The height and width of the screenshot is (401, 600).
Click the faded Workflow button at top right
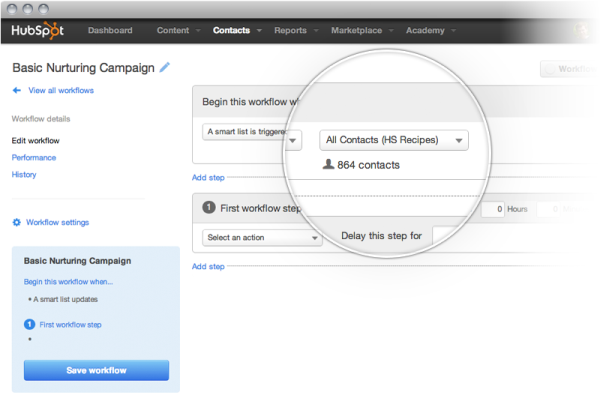point(569,69)
